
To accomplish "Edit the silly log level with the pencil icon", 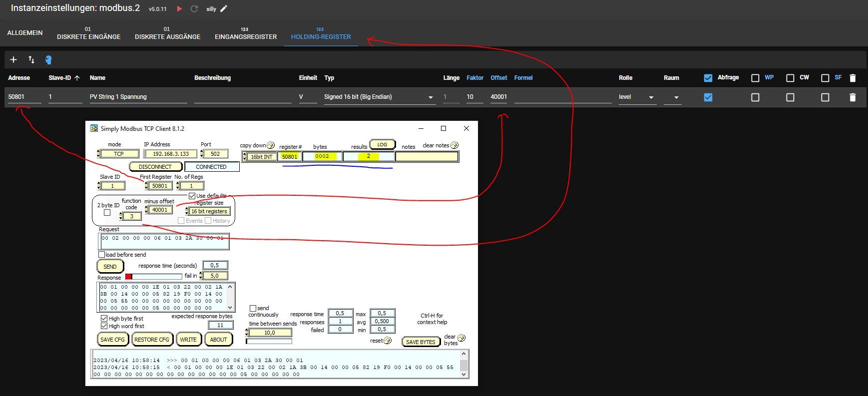I will [224, 8].
